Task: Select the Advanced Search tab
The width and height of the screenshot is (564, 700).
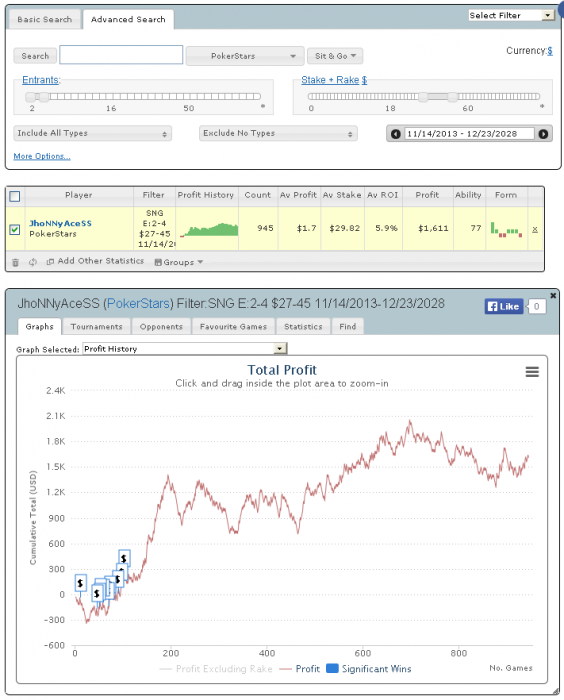Action: 128,20
